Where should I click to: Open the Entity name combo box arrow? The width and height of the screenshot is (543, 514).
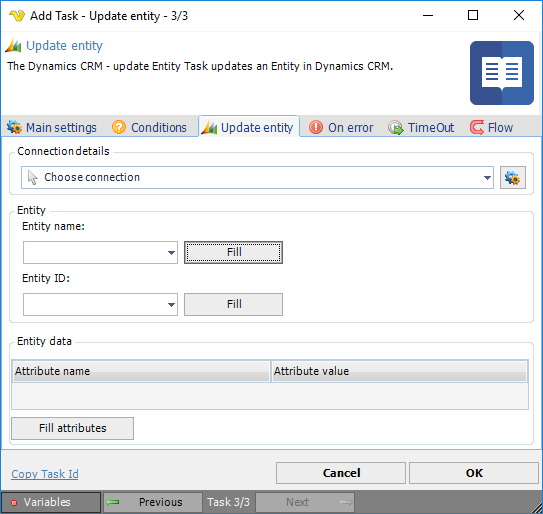click(171, 252)
